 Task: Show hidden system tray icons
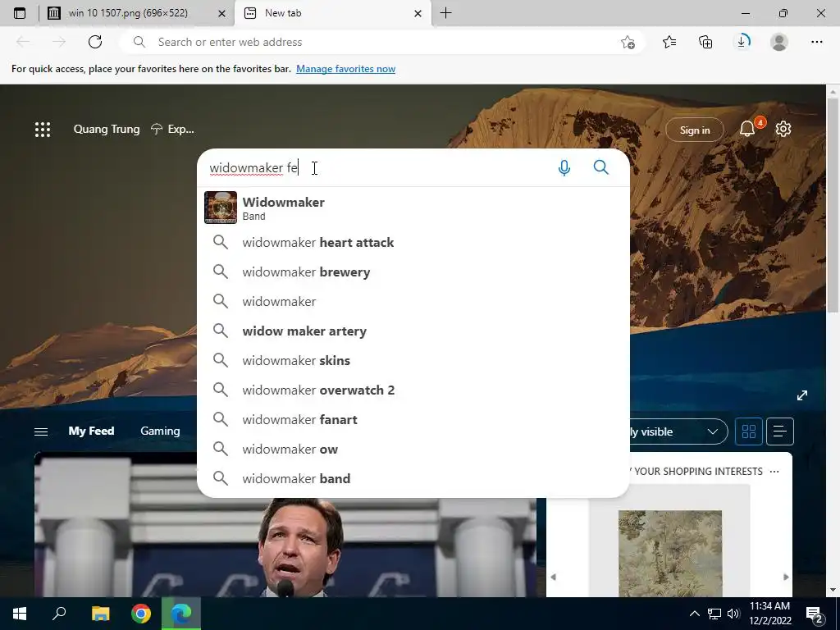pyautogui.click(x=694, y=614)
